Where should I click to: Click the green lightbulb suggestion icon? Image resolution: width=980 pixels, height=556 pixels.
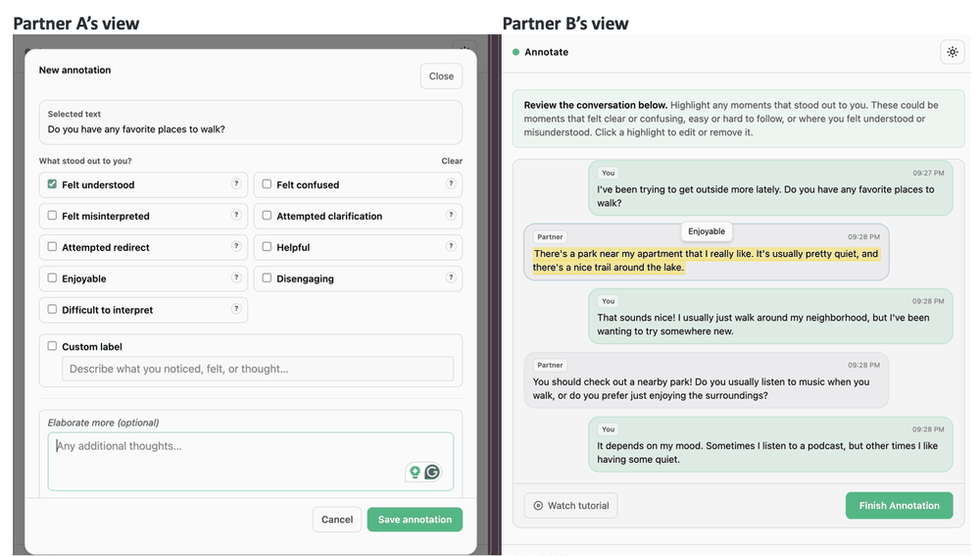[x=415, y=473]
